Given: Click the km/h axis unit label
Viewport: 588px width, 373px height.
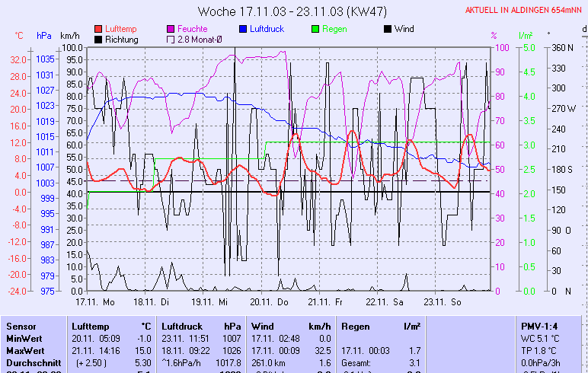Looking at the screenshot, I should 69,35.
